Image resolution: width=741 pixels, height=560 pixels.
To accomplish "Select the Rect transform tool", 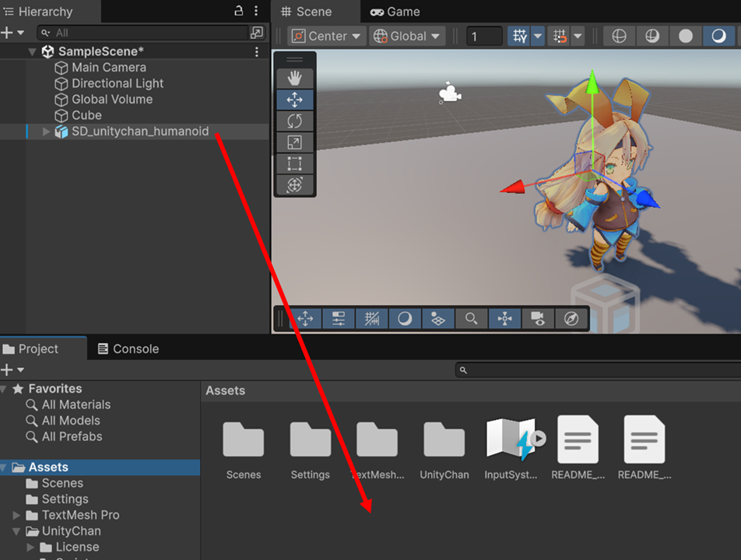I will pyautogui.click(x=295, y=163).
